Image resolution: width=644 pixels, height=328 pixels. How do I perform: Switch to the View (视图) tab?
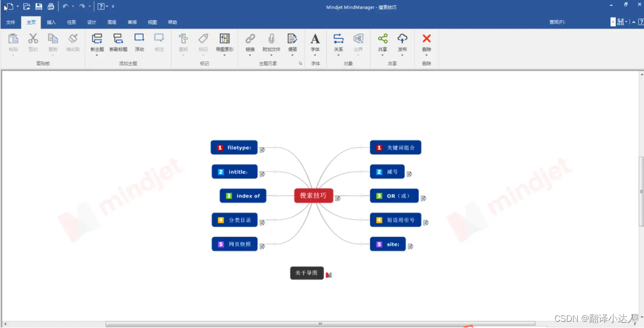[x=152, y=23]
